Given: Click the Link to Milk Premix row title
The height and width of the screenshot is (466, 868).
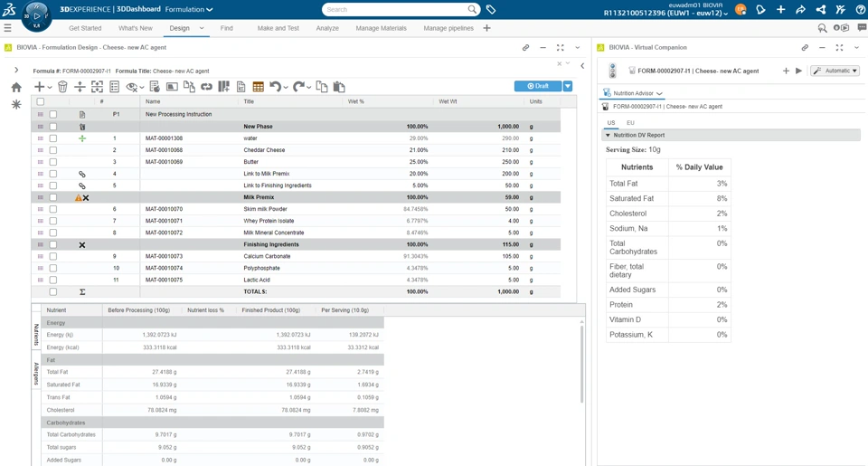Looking at the screenshot, I should coord(266,174).
